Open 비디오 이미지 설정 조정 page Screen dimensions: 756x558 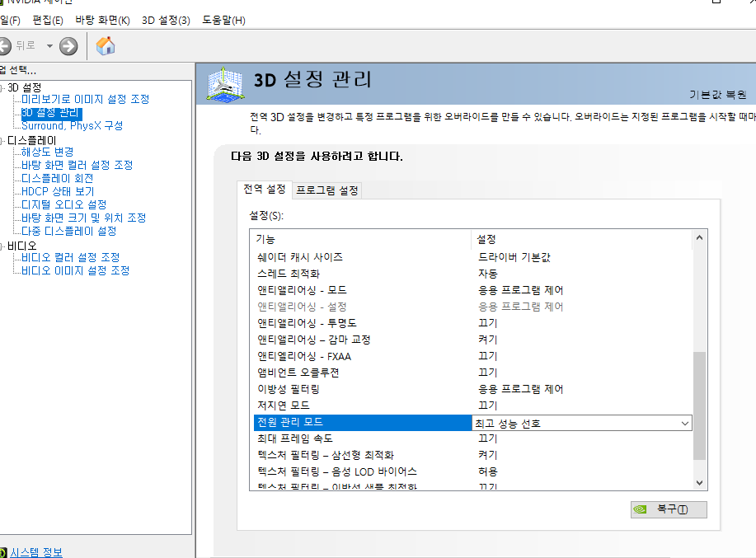point(75,271)
